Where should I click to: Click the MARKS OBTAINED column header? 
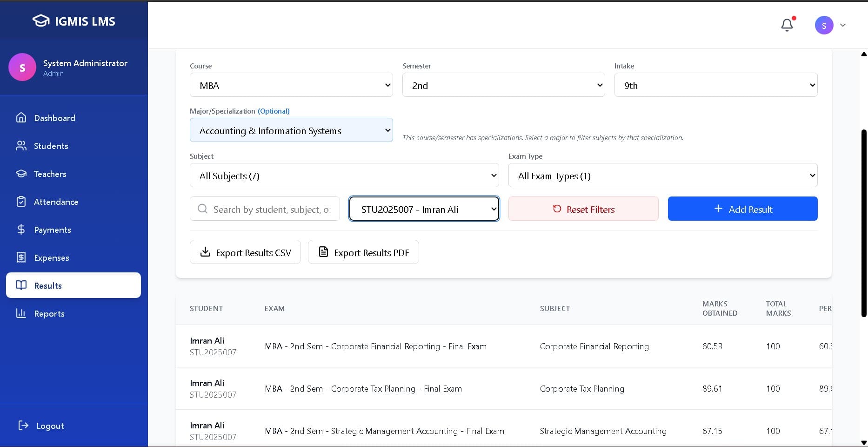click(720, 308)
